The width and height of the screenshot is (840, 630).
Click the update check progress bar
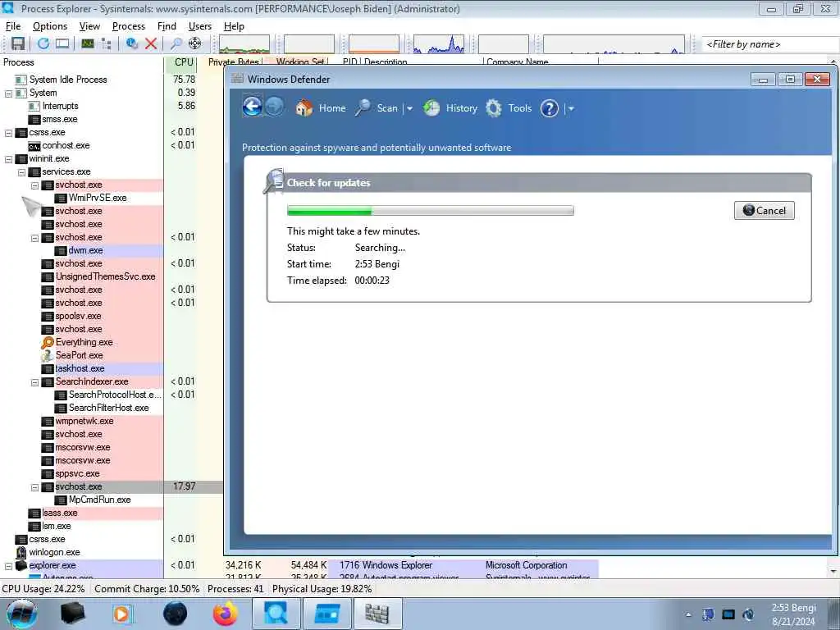tap(430, 211)
